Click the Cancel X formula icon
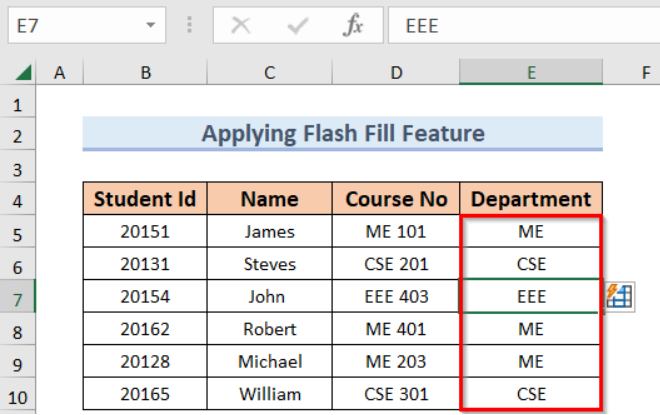Image resolution: width=660 pixels, height=415 pixels. (x=241, y=25)
